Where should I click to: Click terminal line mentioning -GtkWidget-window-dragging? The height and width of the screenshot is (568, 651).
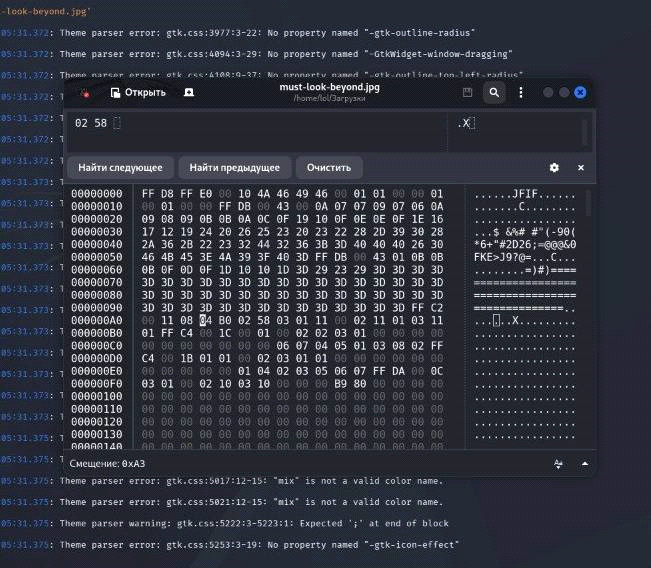(286, 54)
